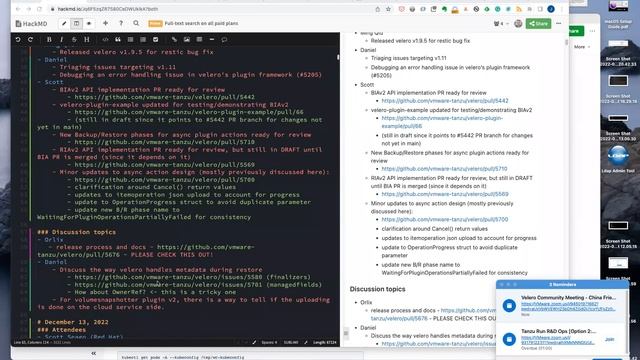Switch to split both-pane view mode
This screenshot has height=360, width=640.
[76, 24]
